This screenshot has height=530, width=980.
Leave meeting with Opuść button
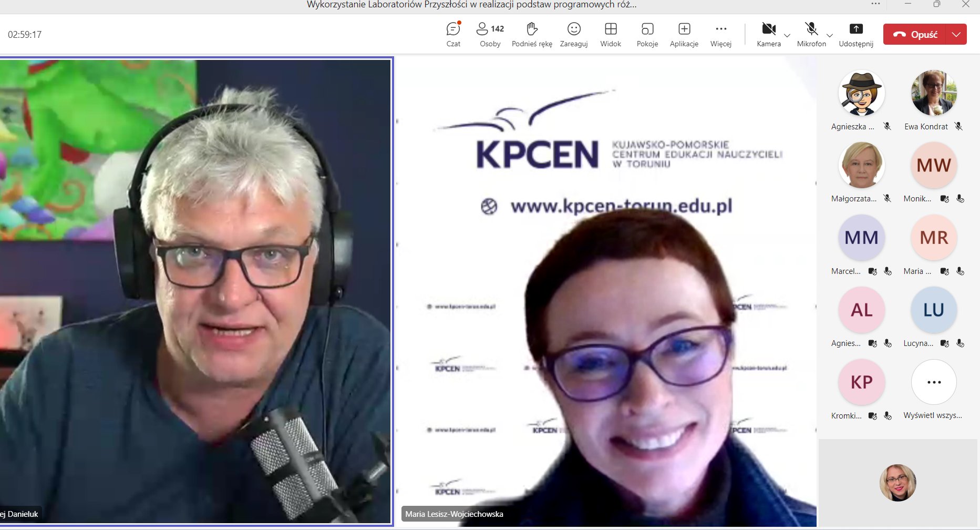[914, 34]
